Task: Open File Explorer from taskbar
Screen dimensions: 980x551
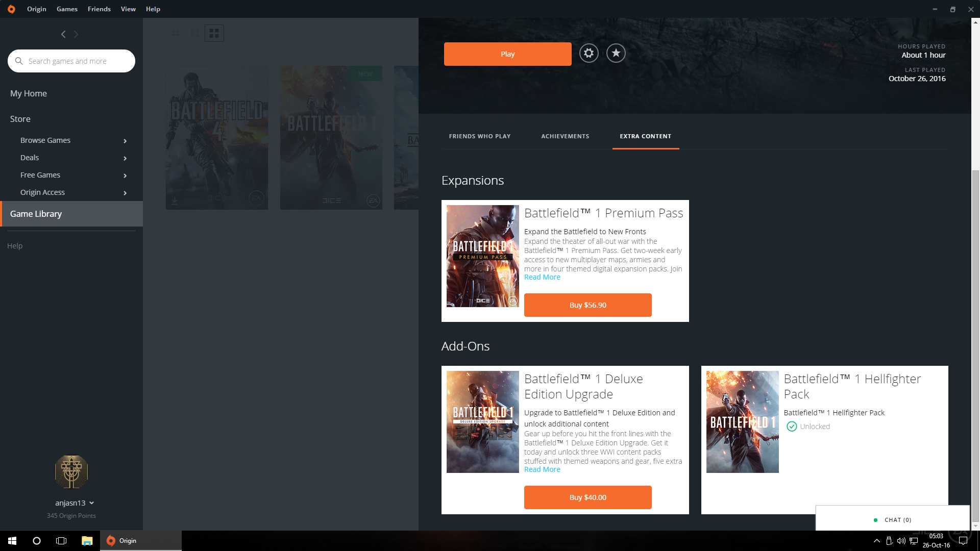Action: pos(87,541)
